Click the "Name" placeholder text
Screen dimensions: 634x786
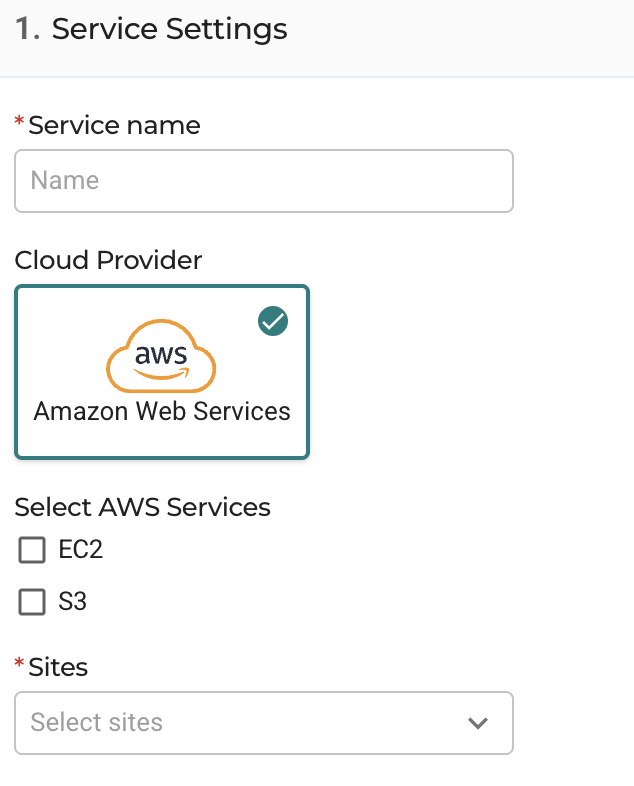click(x=65, y=180)
